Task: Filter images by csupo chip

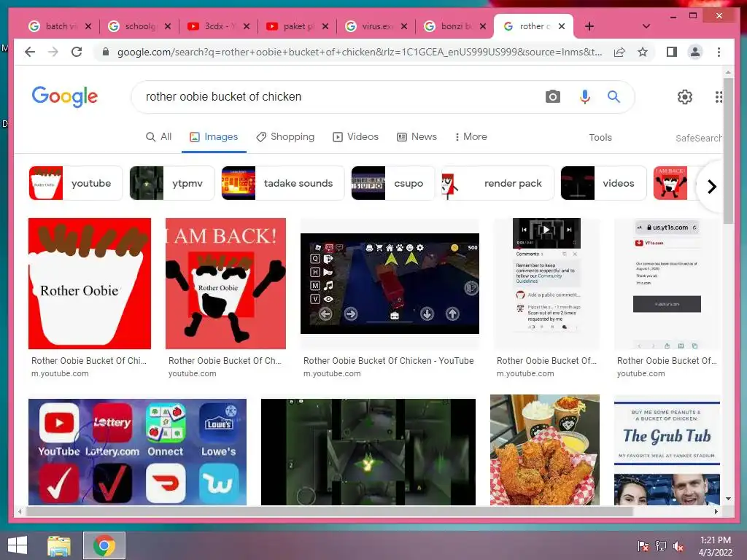Action: [x=393, y=183]
